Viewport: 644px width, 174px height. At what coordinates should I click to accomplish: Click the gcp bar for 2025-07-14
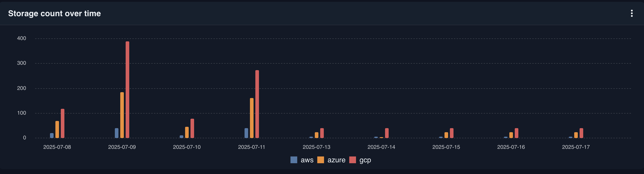pyautogui.click(x=387, y=133)
